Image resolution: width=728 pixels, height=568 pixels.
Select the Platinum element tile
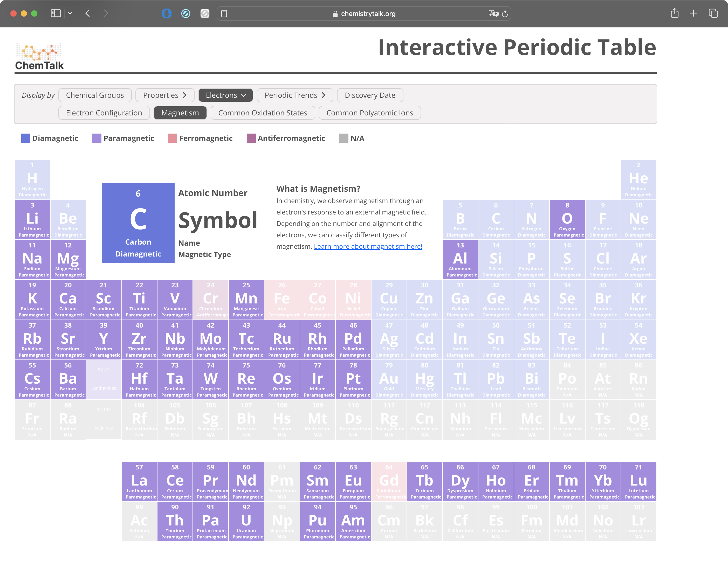pyautogui.click(x=353, y=379)
